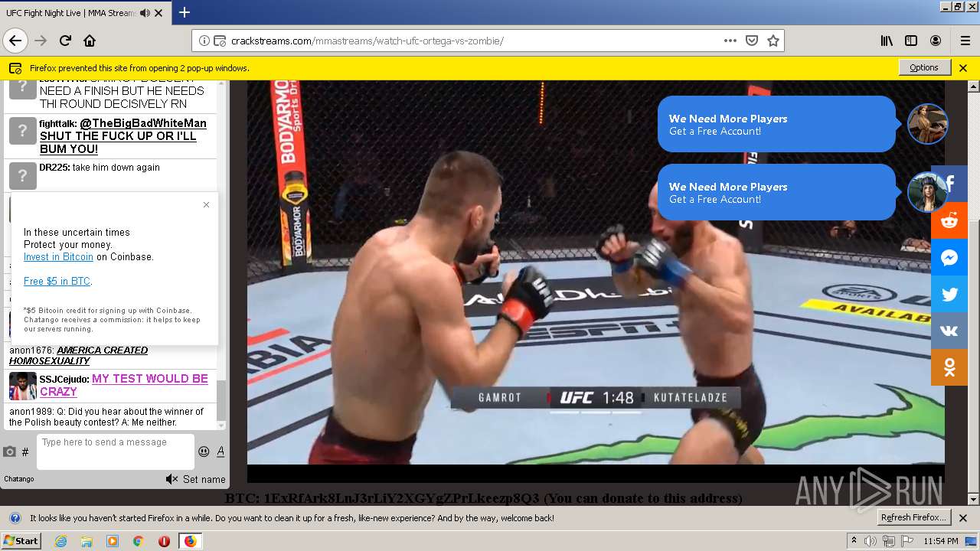980x551 pixels.
Task: Open the Windows Start menu
Action: click(21, 540)
